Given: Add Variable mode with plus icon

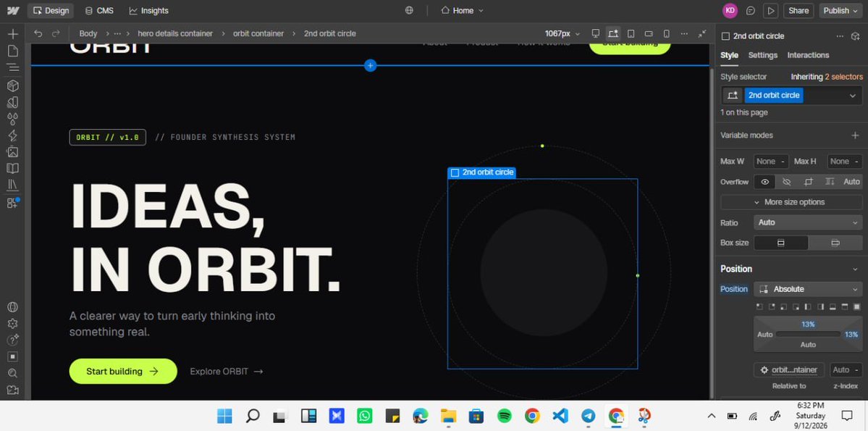Looking at the screenshot, I should [855, 135].
